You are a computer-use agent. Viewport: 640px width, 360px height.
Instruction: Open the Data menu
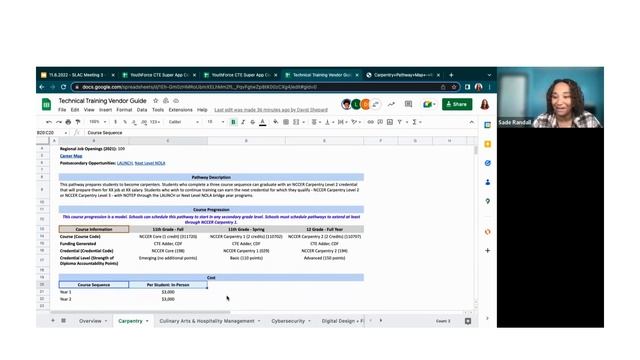coord(142,110)
